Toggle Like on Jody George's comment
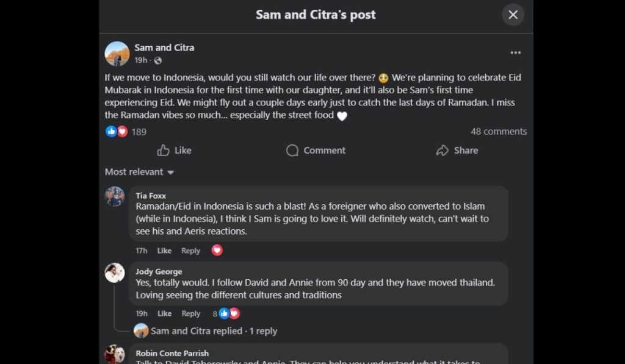Viewport: 625px width, 364px height. (x=164, y=313)
